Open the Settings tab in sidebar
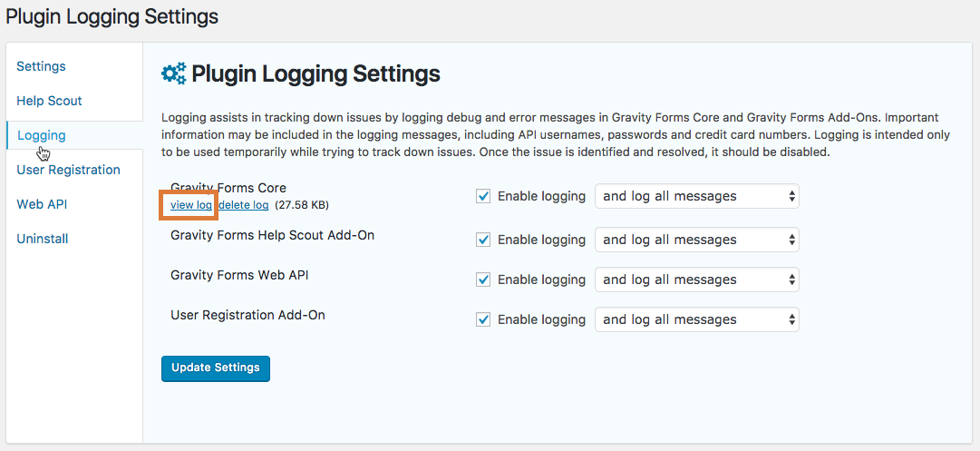Image resolution: width=980 pixels, height=451 pixels. 42,66
